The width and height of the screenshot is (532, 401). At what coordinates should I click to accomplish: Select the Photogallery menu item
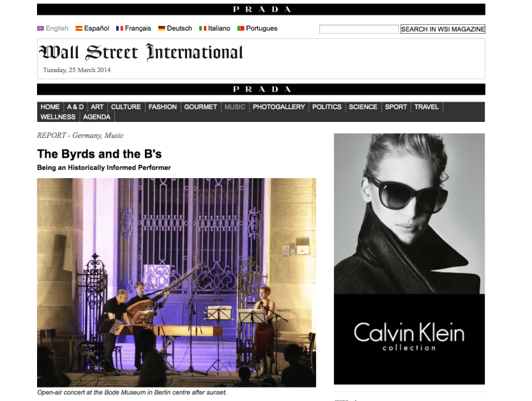[278, 107]
